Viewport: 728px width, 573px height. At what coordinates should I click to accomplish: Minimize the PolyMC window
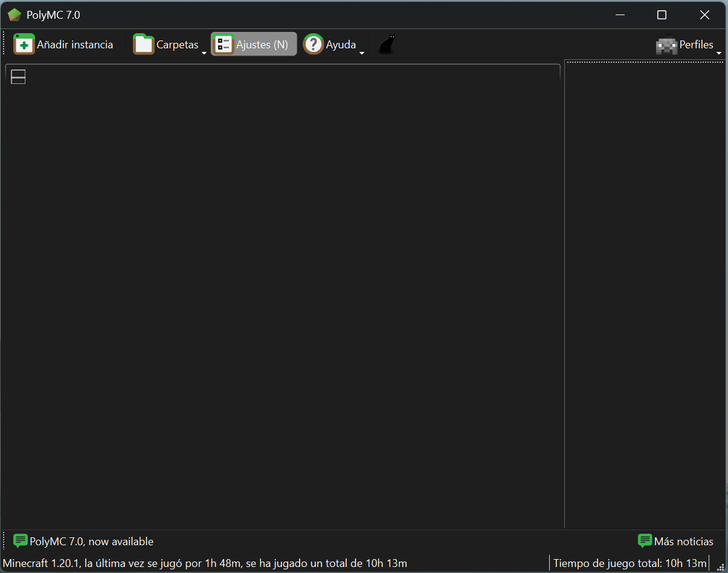pyautogui.click(x=619, y=15)
